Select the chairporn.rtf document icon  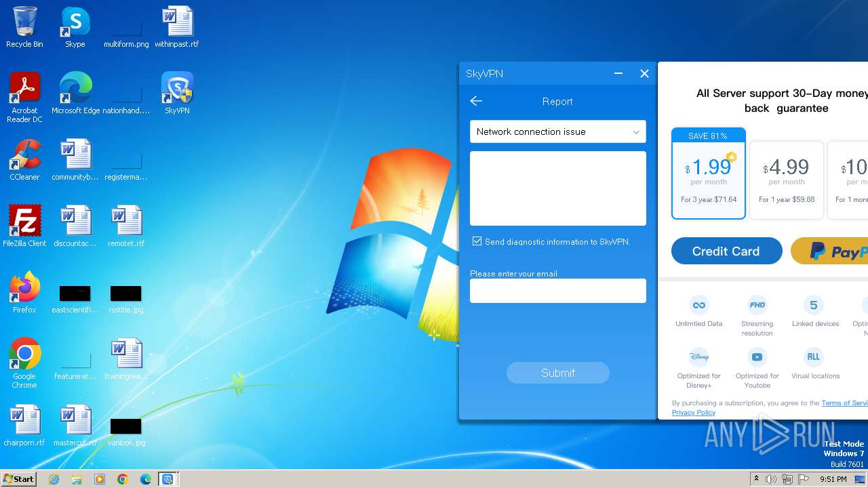click(24, 426)
